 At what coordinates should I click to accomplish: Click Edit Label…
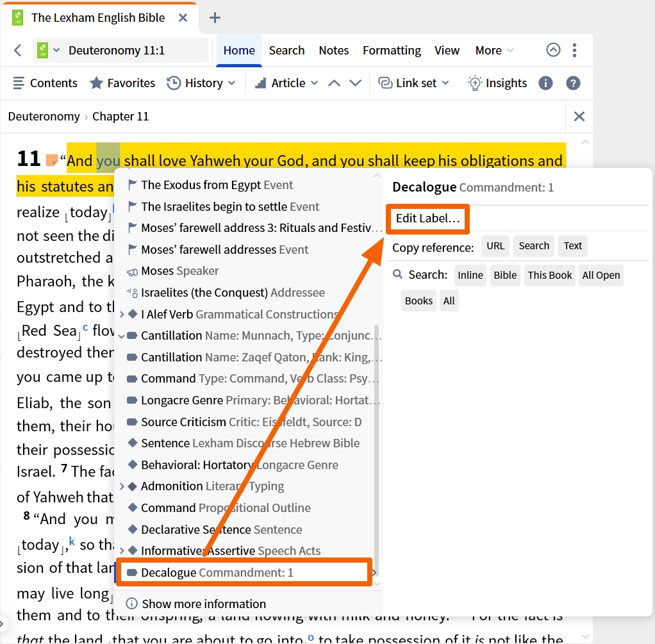click(427, 219)
